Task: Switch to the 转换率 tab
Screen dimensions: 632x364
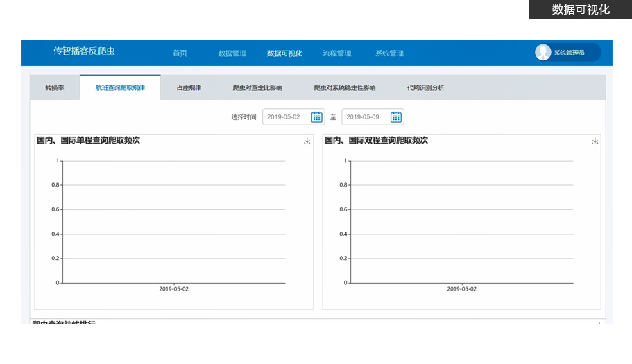Action: point(55,88)
